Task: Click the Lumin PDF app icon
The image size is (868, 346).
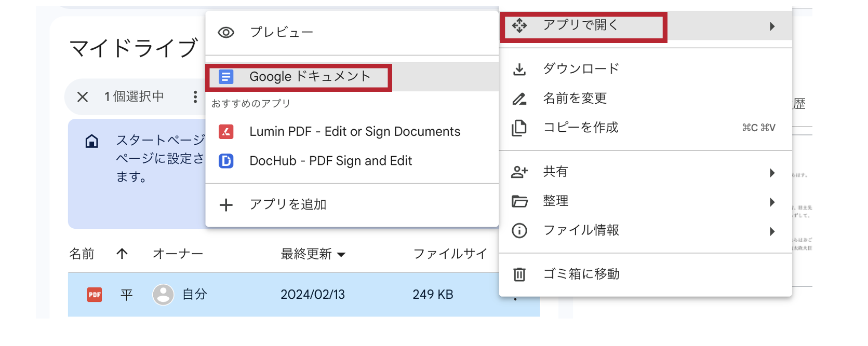Action: [x=226, y=132]
